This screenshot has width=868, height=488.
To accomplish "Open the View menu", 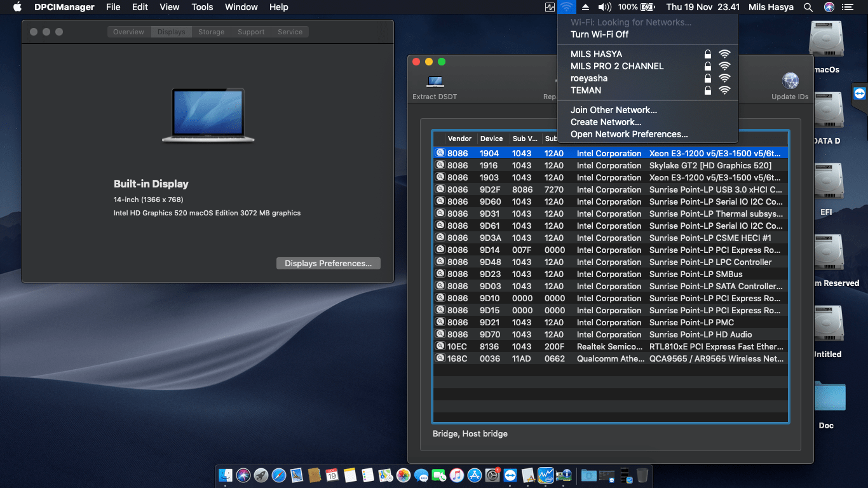I will 169,7.
